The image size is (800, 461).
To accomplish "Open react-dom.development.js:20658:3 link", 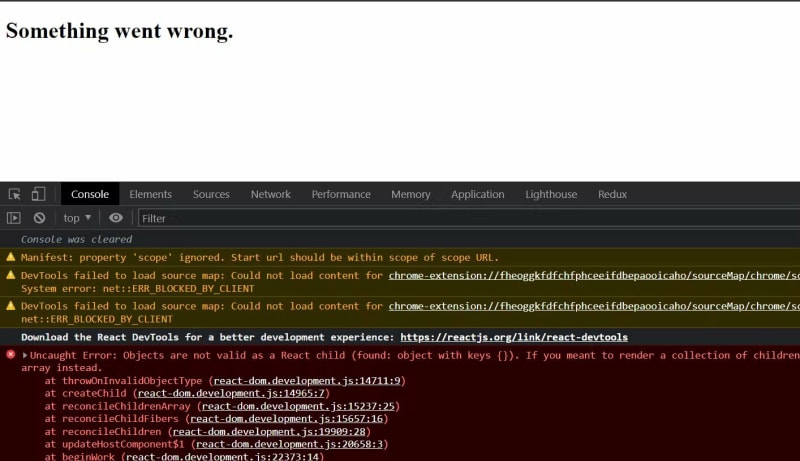I will (x=289, y=444).
